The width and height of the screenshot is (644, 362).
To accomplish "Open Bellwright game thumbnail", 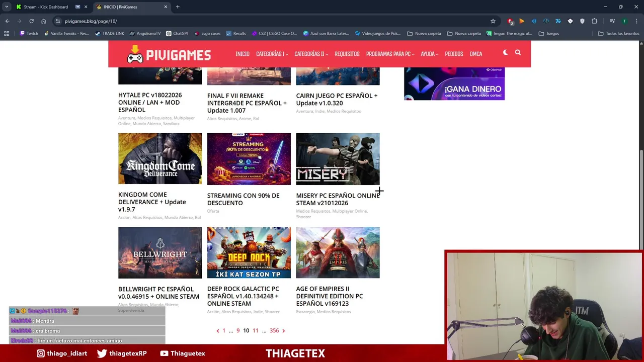I will coord(160,252).
